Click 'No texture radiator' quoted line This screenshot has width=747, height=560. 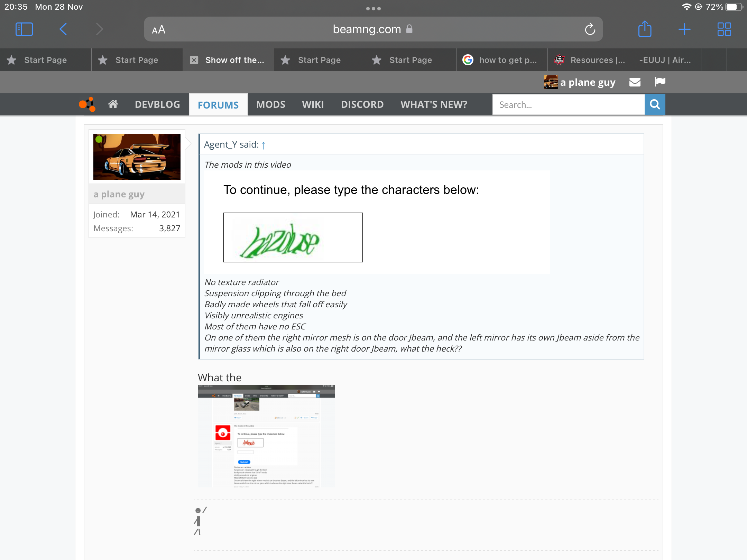[242, 282]
